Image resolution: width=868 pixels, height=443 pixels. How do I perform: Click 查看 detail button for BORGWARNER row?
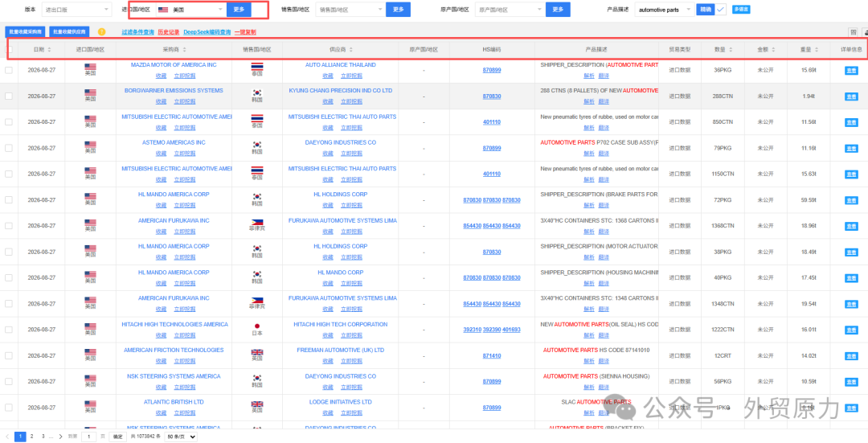(850, 96)
